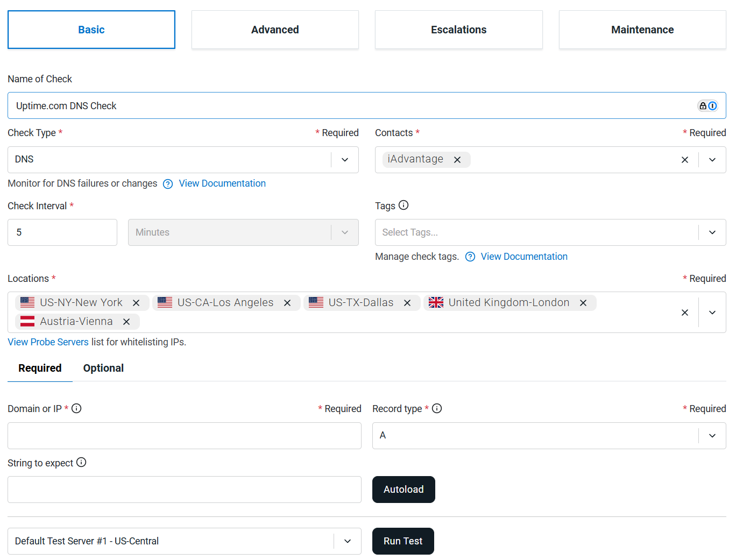
Task: Click the String to expect info icon
Action: 81,462
